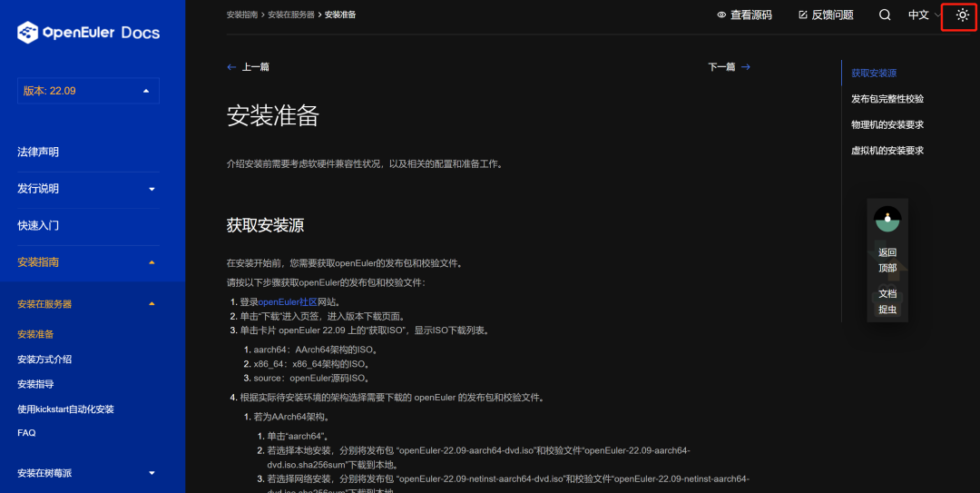This screenshot has height=493, width=980.
Task: Select 安装方式介绍 in the sidebar
Action: pyautogui.click(x=44, y=360)
